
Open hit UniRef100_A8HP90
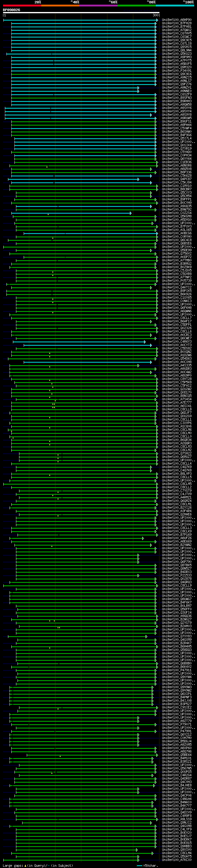pyautogui.click(x=177, y=20)
